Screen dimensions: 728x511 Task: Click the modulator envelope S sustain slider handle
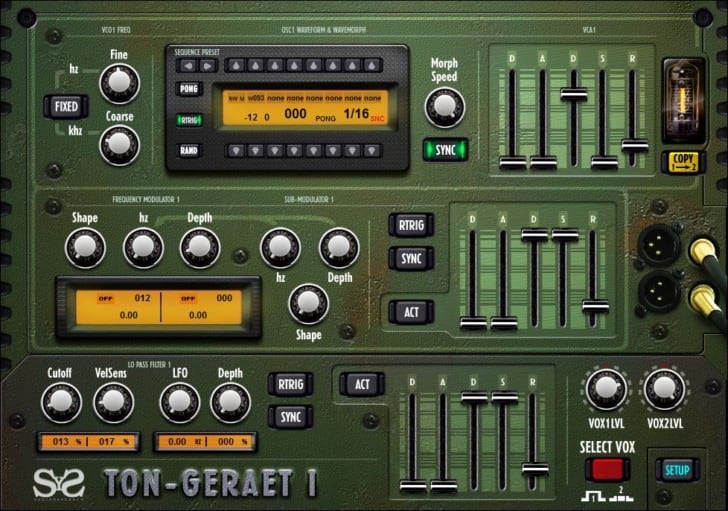coord(565,234)
